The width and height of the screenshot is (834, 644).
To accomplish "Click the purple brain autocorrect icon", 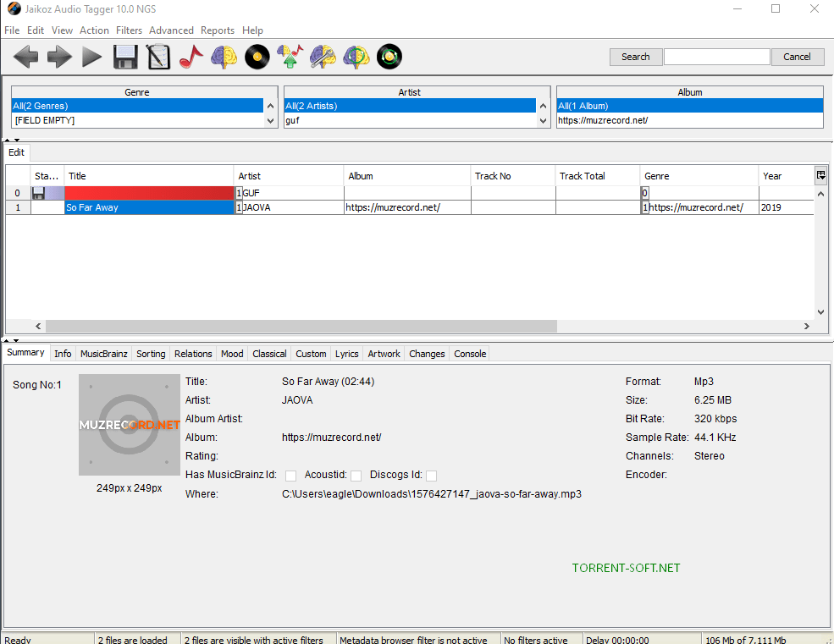I will pyautogui.click(x=224, y=57).
